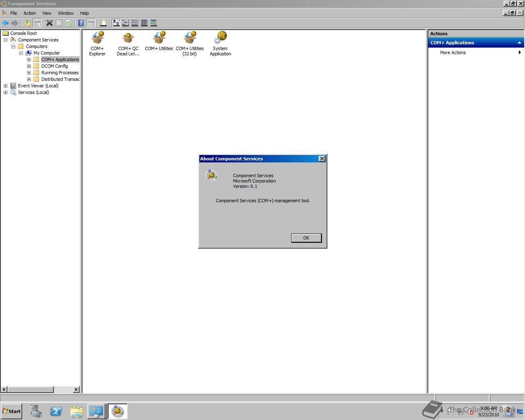The width and height of the screenshot is (525, 420).
Task: Expand the Services (Local) node
Action: 5,92
